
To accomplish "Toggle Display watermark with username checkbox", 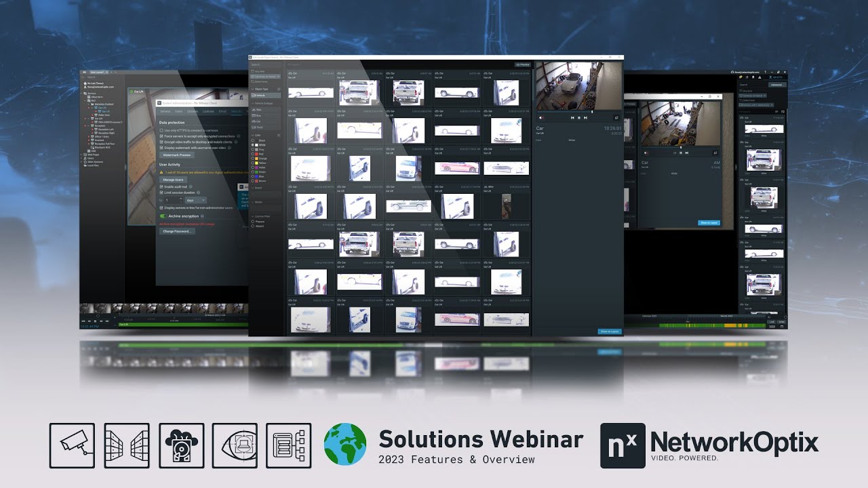I will (161, 148).
